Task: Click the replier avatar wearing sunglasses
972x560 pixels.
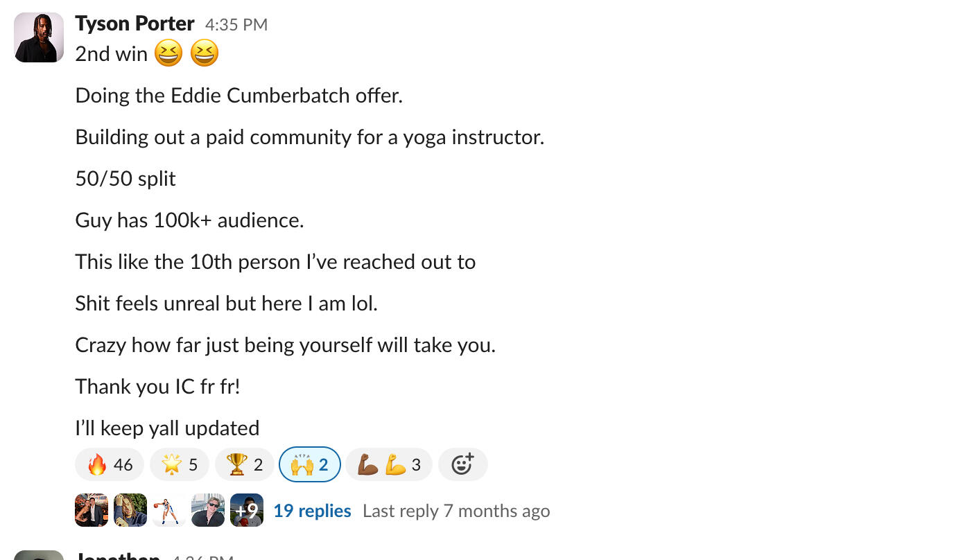Action: 208,510
